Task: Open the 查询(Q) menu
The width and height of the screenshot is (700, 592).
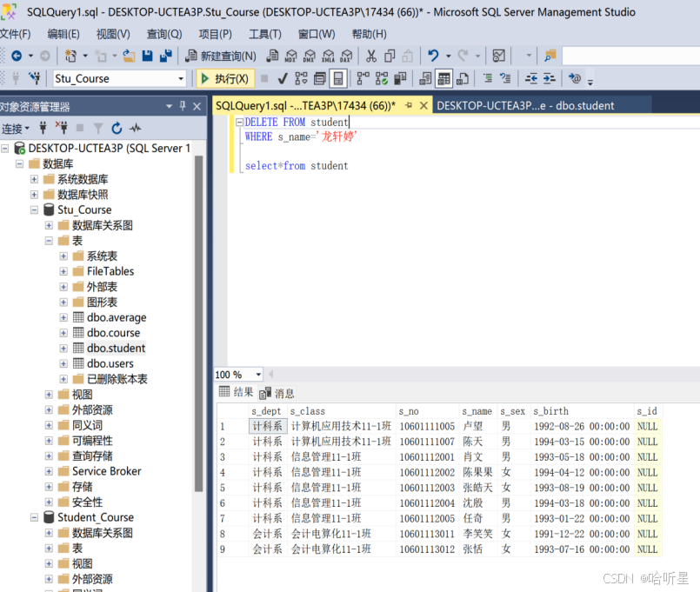Action: click(x=164, y=34)
